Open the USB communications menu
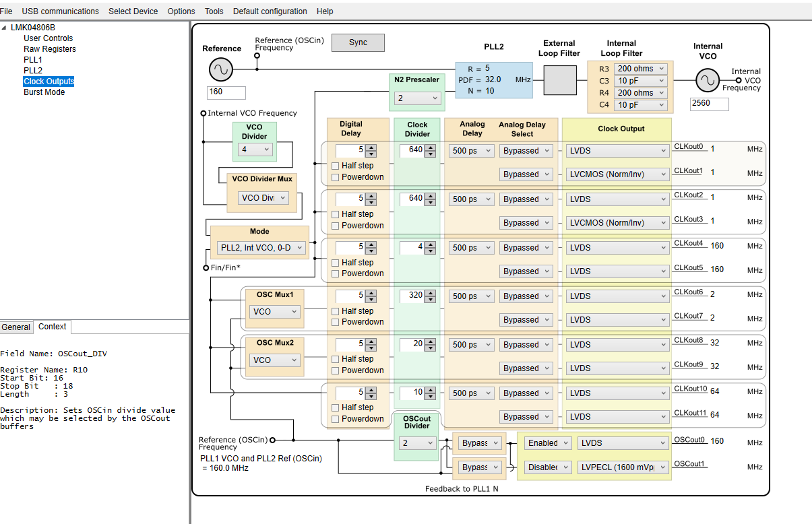 pos(60,11)
